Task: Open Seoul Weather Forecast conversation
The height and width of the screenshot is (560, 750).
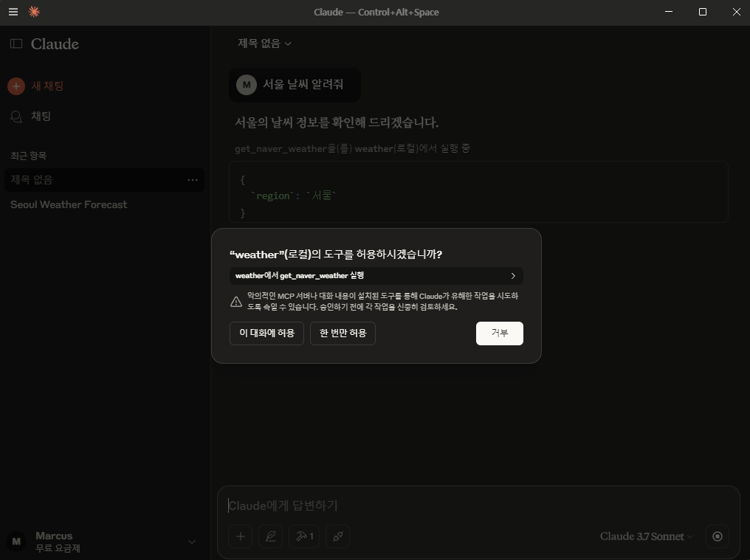Action: tap(69, 204)
